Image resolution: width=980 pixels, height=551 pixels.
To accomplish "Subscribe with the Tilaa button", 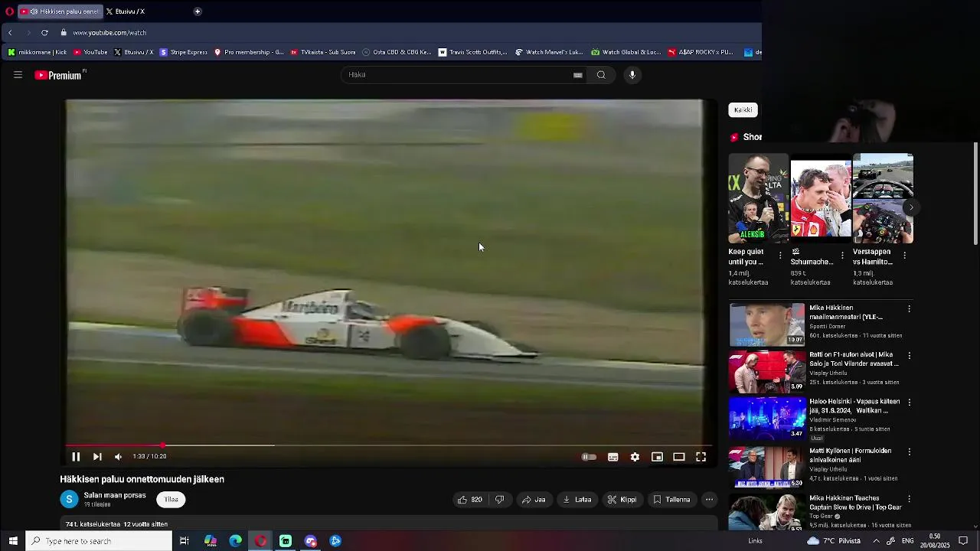I will point(171,500).
